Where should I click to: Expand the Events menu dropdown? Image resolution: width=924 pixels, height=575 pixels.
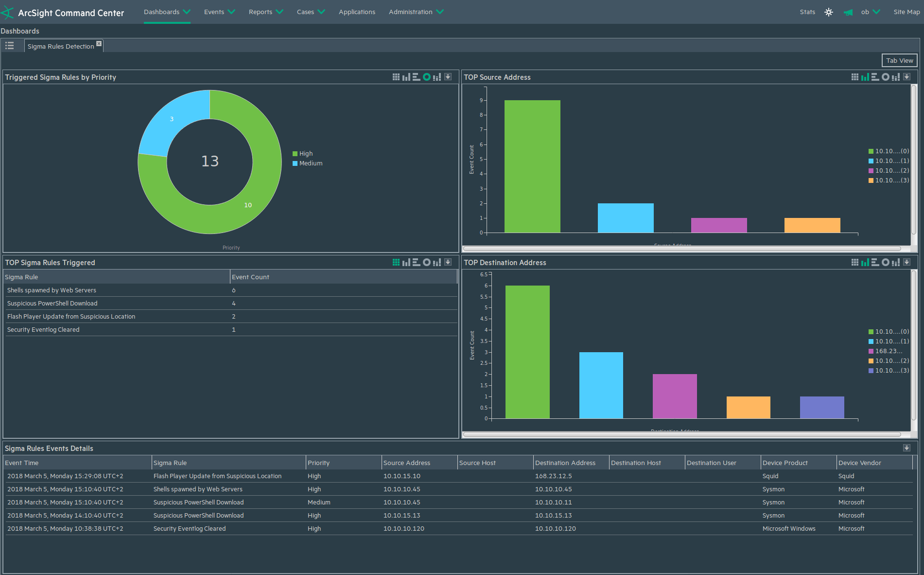click(x=219, y=12)
